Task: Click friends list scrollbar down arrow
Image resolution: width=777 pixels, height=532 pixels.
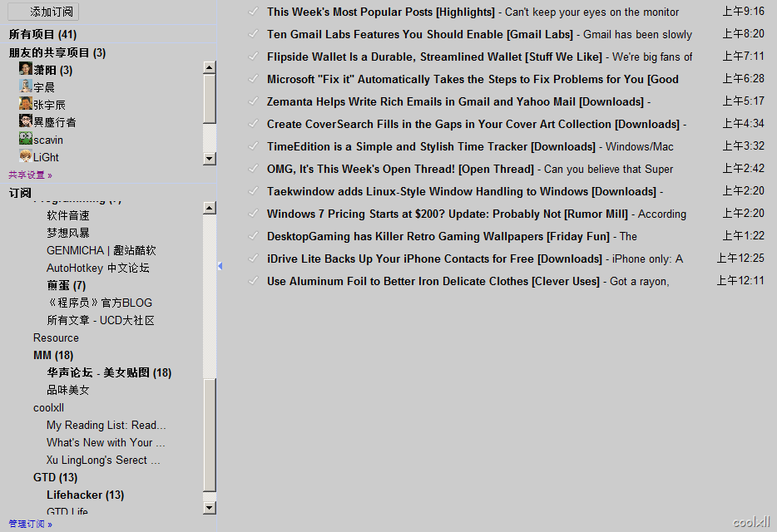Action: [x=210, y=159]
